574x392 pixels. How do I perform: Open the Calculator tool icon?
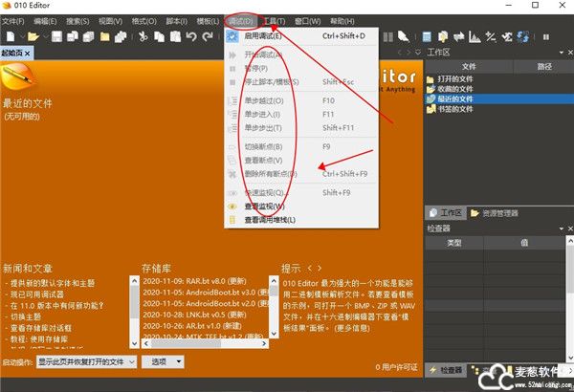point(427,37)
